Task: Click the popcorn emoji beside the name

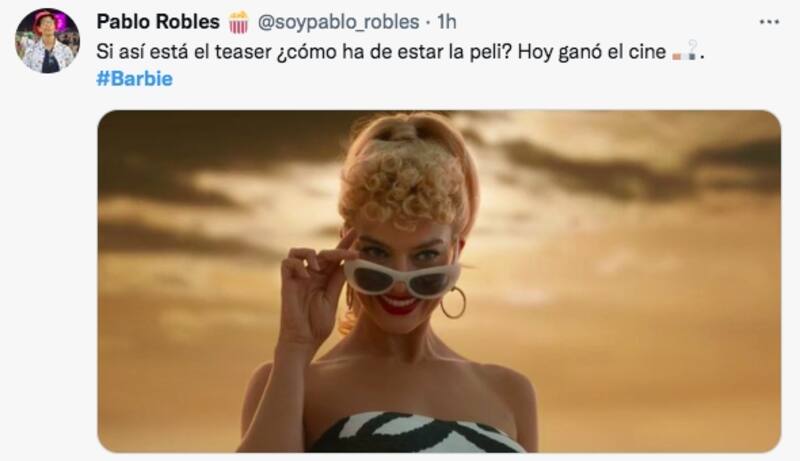Action: (238, 22)
